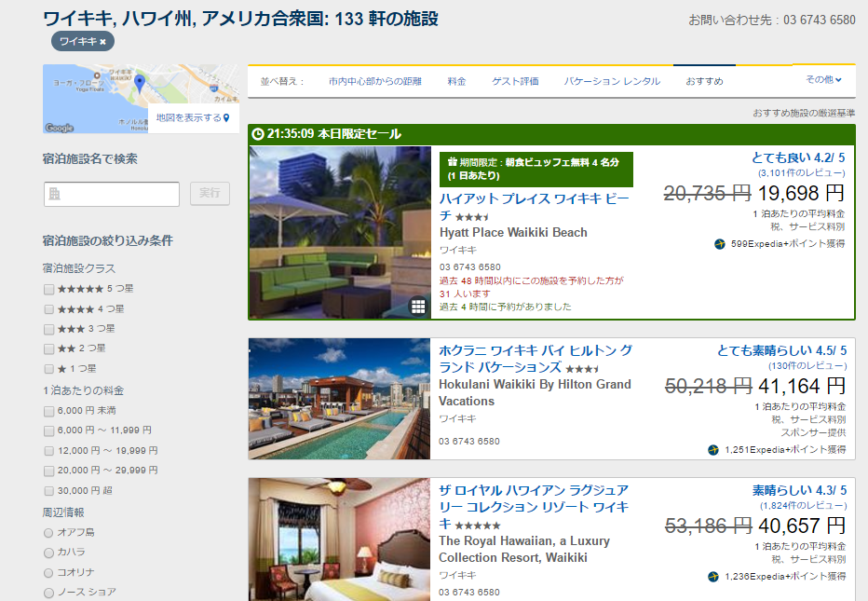The width and height of the screenshot is (868, 601).
Task: Check the 4つ星 star class filter
Action: [48, 309]
